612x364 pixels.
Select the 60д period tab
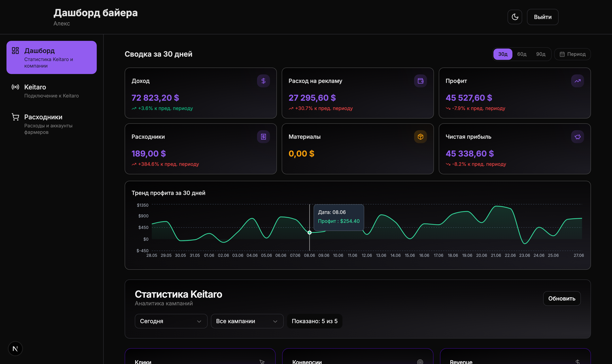(522, 54)
